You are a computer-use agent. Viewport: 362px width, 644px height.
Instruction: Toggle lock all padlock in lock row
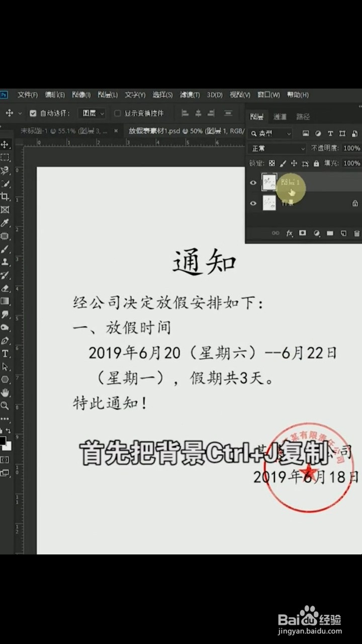[x=316, y=164]
